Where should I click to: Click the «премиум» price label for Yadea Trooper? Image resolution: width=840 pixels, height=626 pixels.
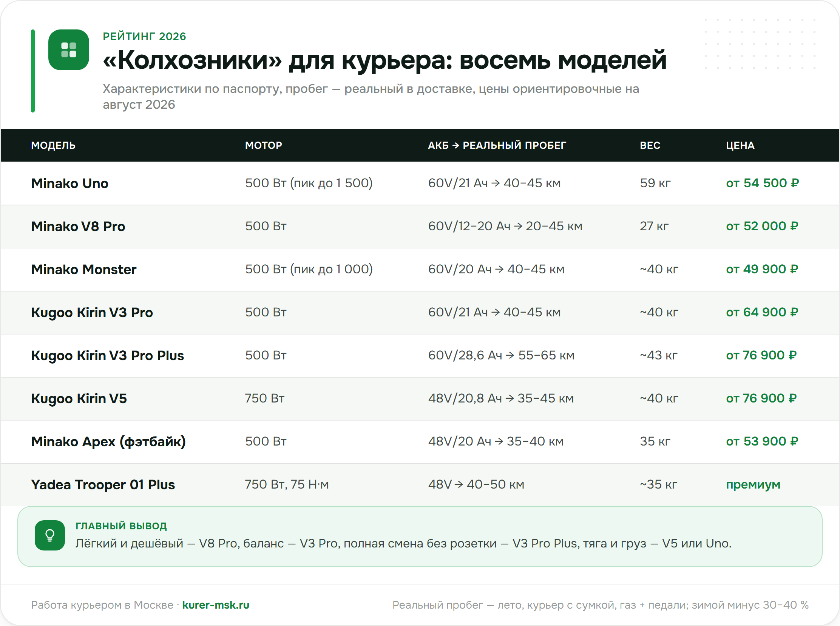pyautogui.click(x=753, y=485)
